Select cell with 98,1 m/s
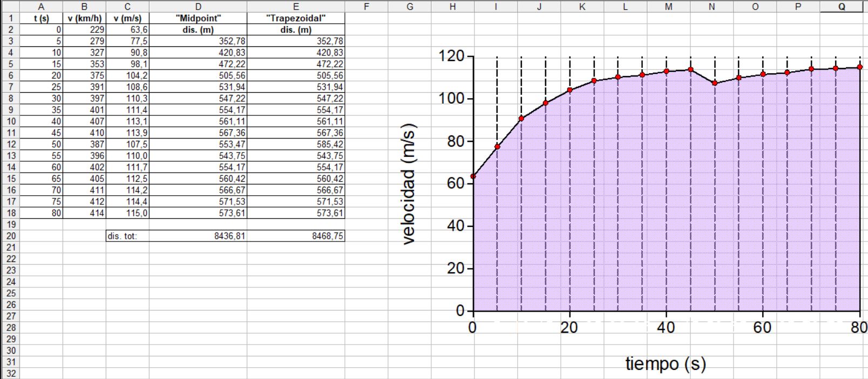 tap(127, 64)
